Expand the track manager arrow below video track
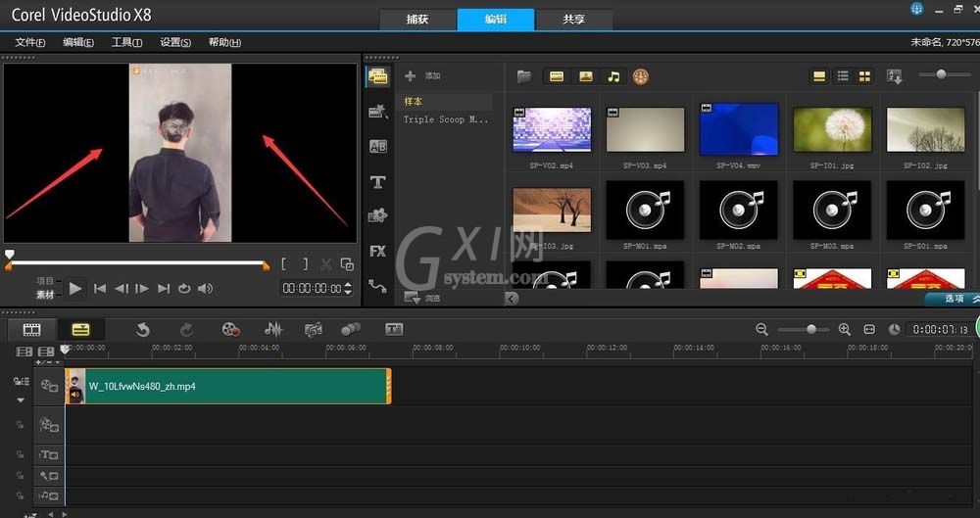The image size is (980, 518). pyautogui.click(x=21, y=400)
